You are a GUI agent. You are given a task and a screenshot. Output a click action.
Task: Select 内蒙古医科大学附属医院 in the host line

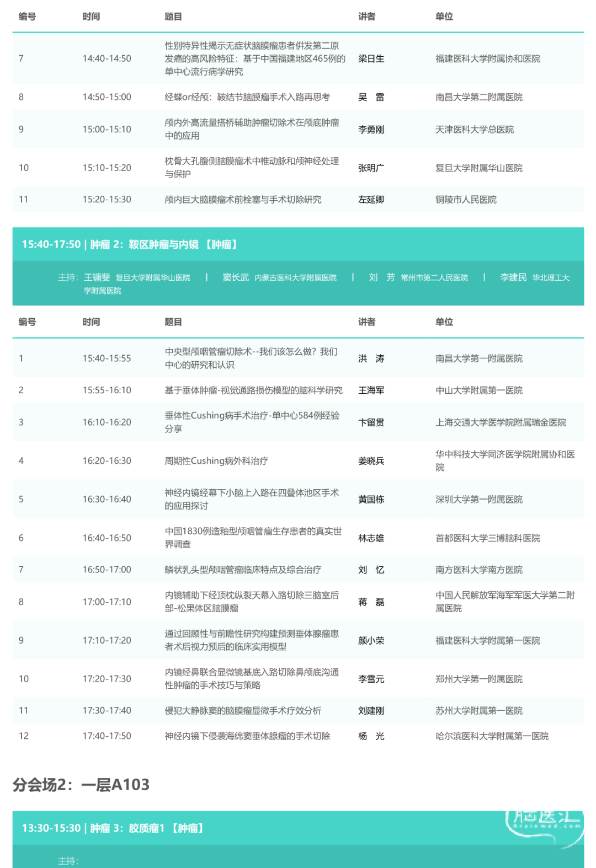[295, 278]
